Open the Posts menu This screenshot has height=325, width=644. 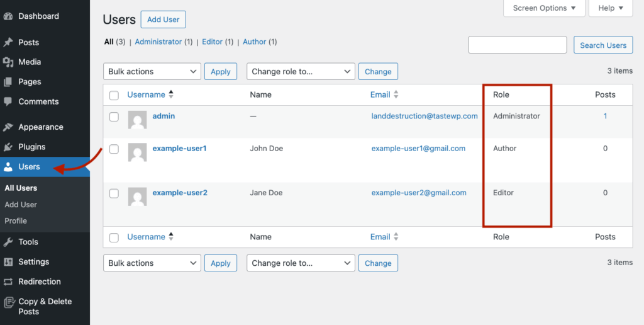click(x=45, y=42)
